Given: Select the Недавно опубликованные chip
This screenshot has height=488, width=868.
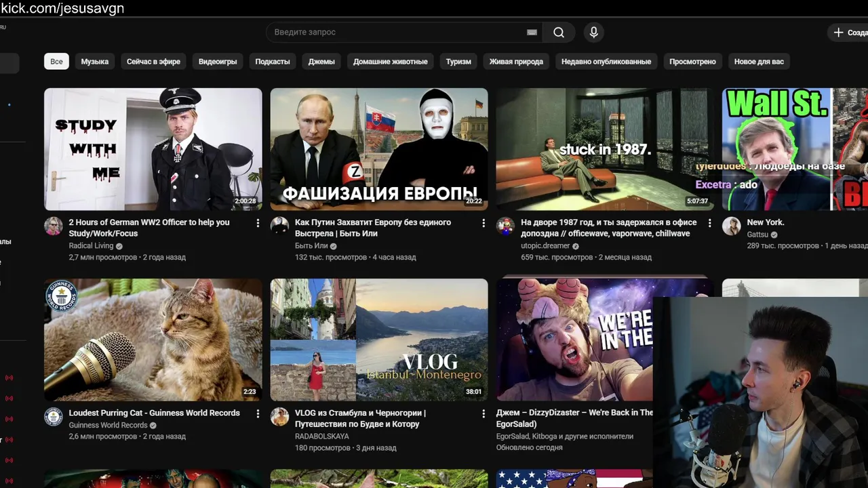Looking at the screenshot, I should click(606, 61).
